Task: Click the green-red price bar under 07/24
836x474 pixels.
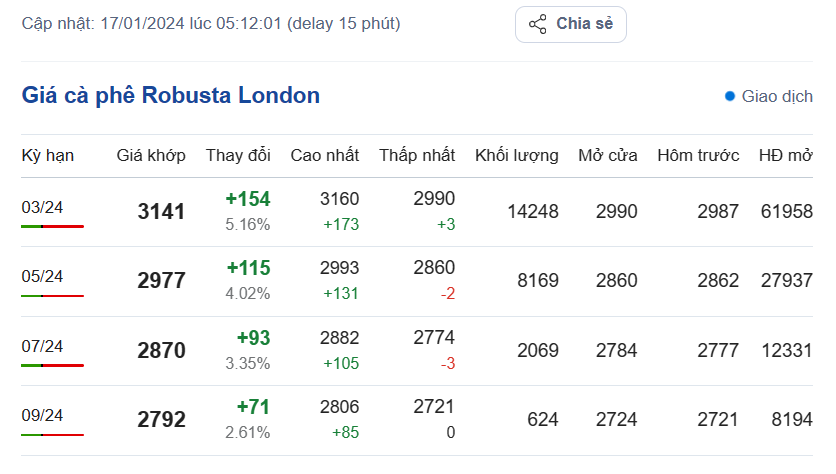Action: point(52,366)
